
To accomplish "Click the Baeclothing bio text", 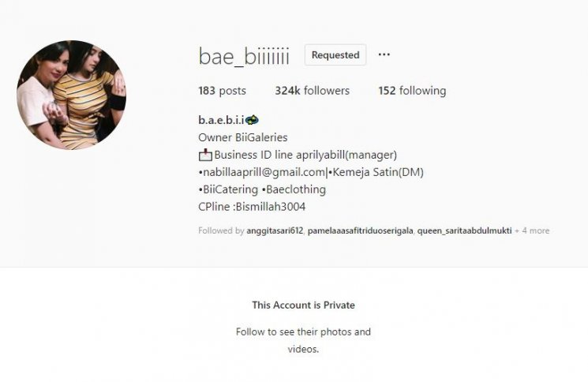I will click(296, 189).
